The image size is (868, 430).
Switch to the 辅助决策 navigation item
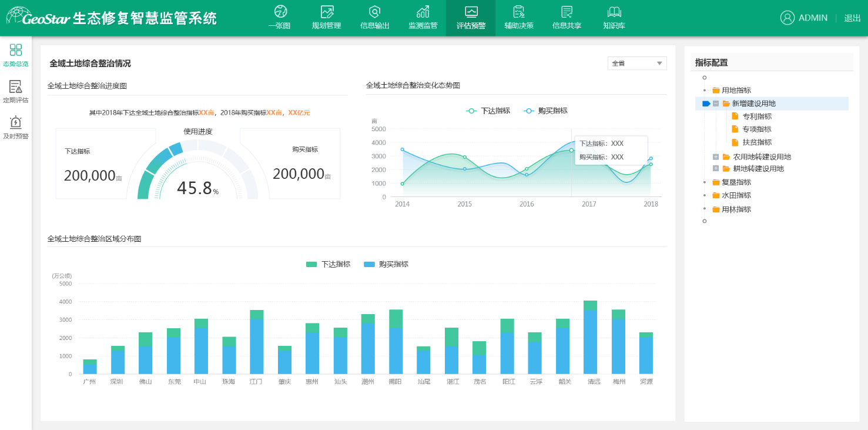tap(519, 18)
